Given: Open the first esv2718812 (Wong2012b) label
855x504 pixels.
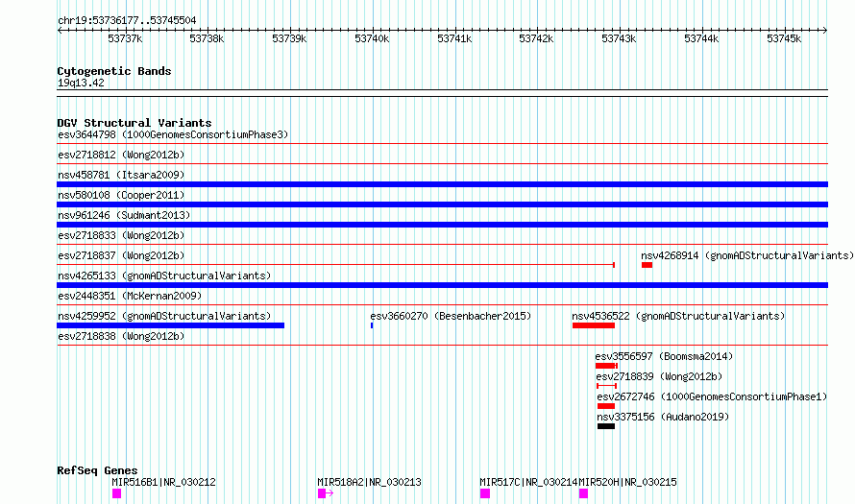Looking at the screenshot, I should point(121,155).
